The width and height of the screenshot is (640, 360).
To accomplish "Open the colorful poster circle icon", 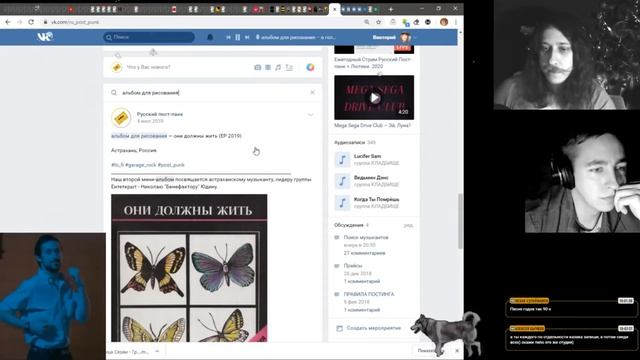I will pyautogui.click(x=311, y=67).
